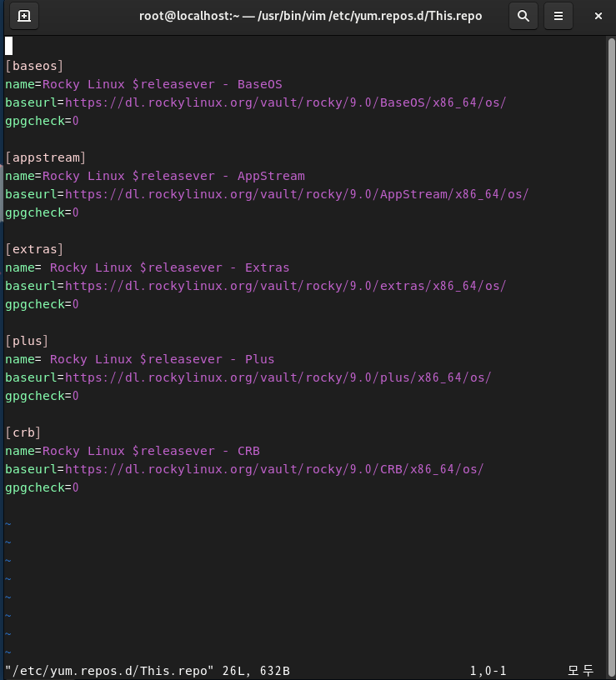
Task: Click the AppStream baseurl line
Action: pos(267,194)
